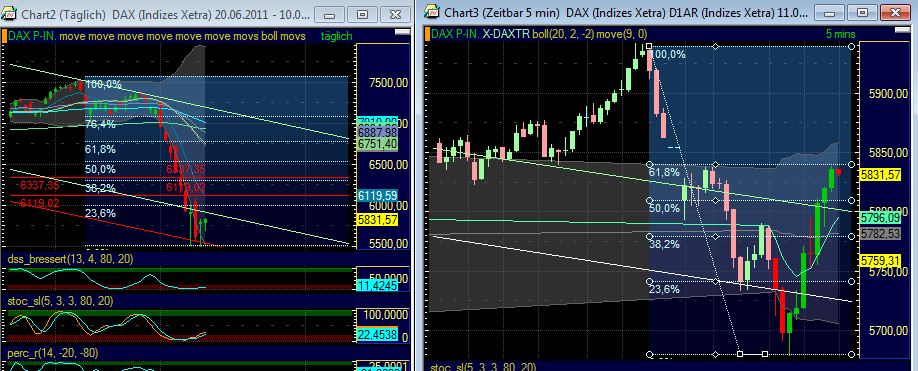The width and height of the screenshot is (918, 371).
Task: Click the yellow 5831,57 price tag in Chart2
Action: (377, 219)
